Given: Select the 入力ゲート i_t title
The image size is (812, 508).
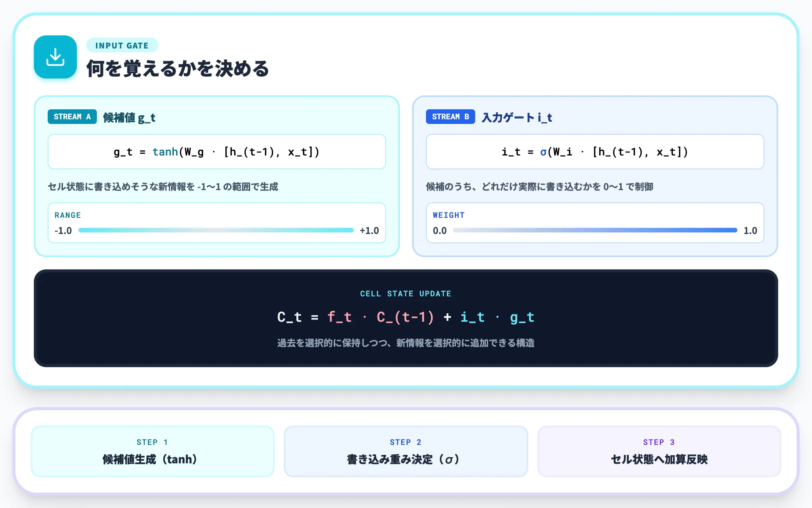Looking at the screenshot, I should (x=517, y=117).
